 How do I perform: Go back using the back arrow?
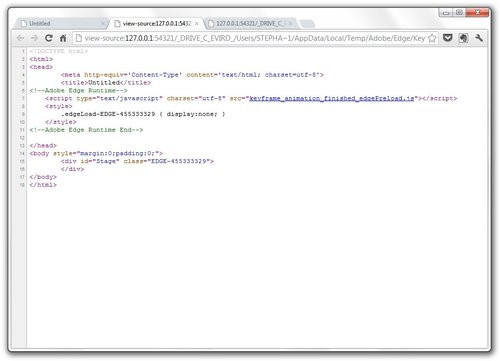tap(21, 38)
